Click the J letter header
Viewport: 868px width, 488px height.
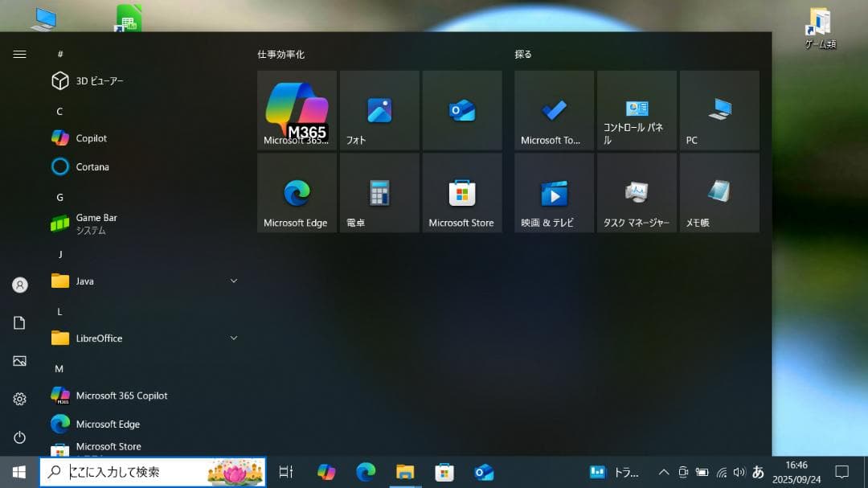[59, 254]
